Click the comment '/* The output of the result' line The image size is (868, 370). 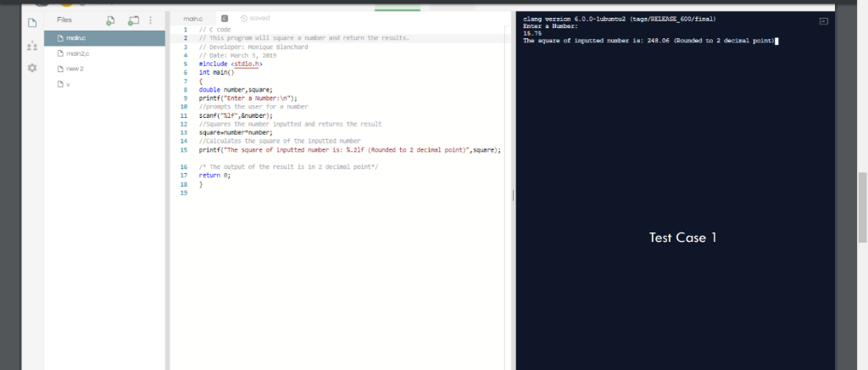[x=288, y=166]
